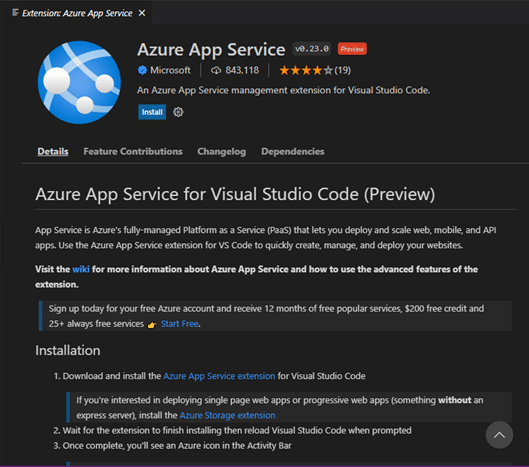This screenshot has width=529, height=467.
Task: Open the star rating reviews
Action: click(315, 70)
